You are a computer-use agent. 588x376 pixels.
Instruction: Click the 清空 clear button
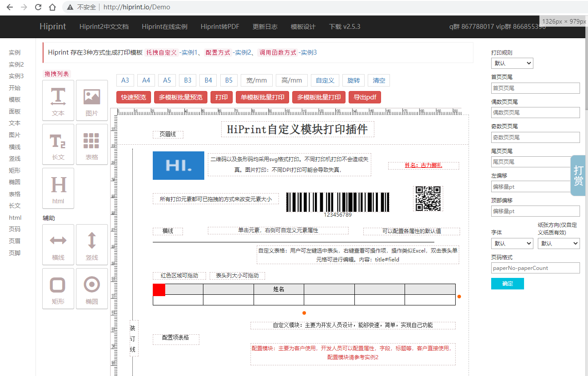click(379, 80)
